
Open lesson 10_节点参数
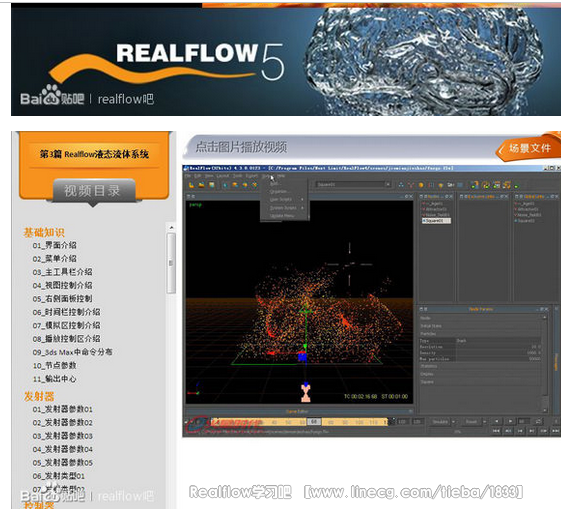(54, 366)
